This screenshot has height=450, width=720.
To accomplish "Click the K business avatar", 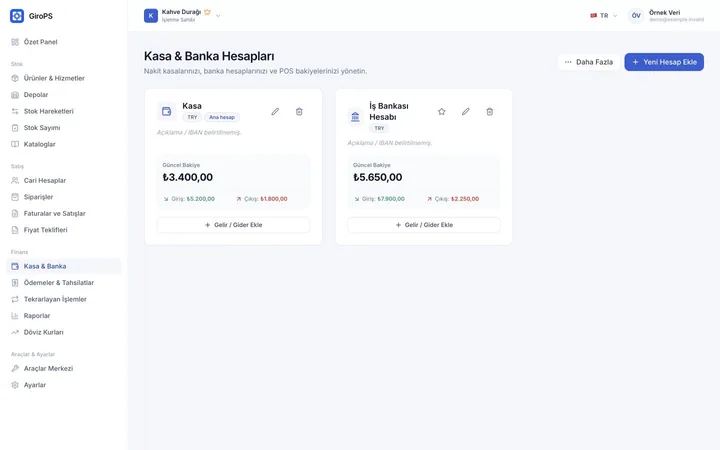I will click(151, 16).
